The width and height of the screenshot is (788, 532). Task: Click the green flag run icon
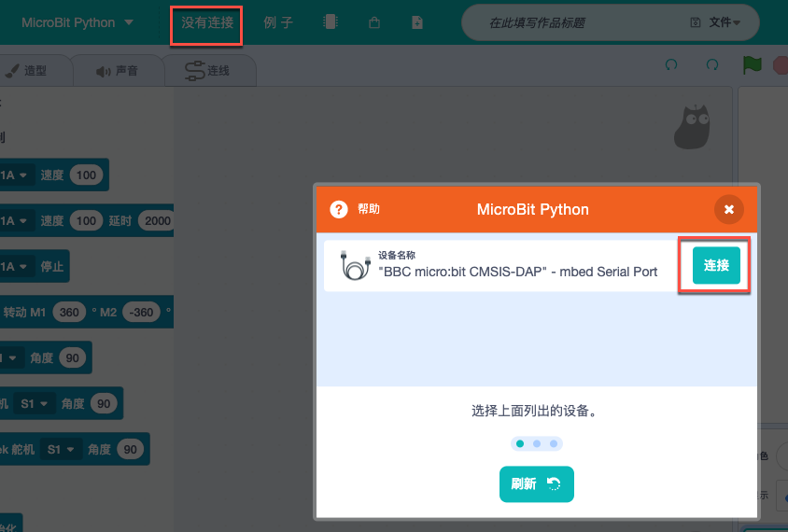[x=752, y=65]
